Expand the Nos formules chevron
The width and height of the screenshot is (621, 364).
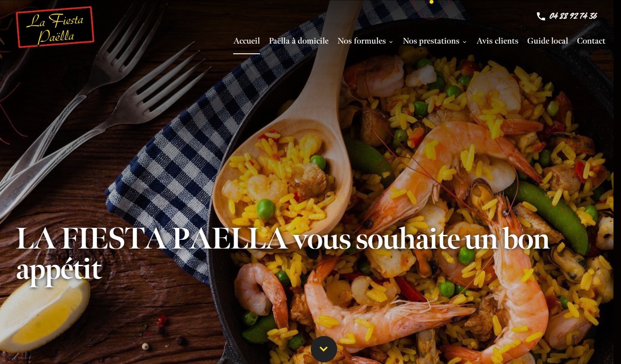(x=391, y=42)
